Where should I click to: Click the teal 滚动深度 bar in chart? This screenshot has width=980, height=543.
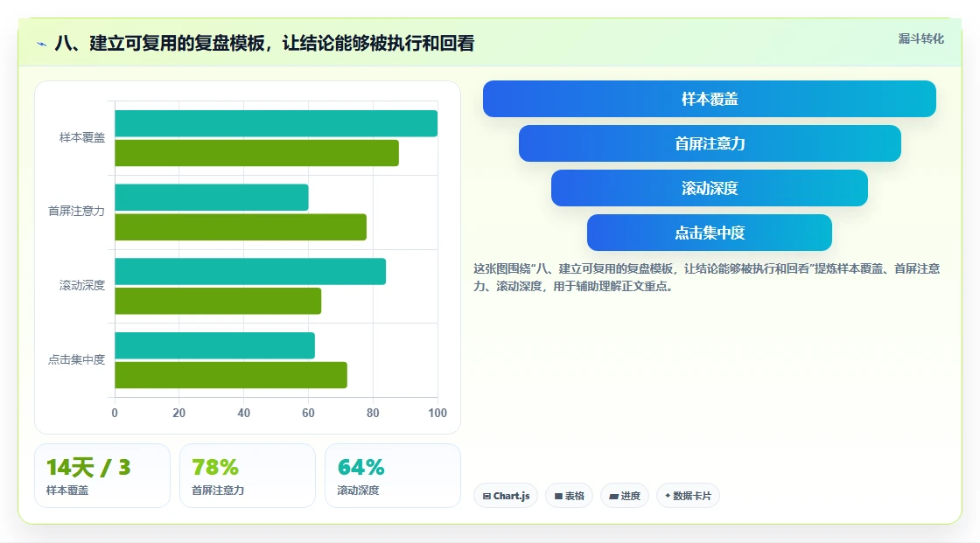250,271
